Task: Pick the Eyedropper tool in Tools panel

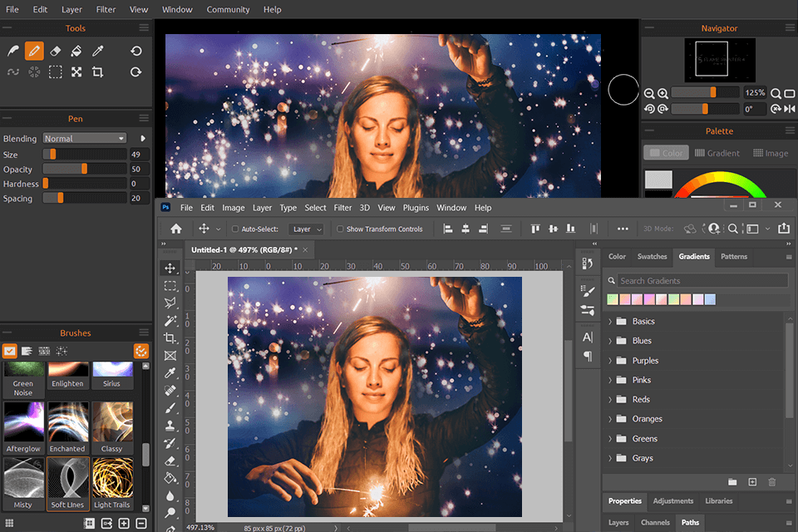Action: (x=97, y=51)
